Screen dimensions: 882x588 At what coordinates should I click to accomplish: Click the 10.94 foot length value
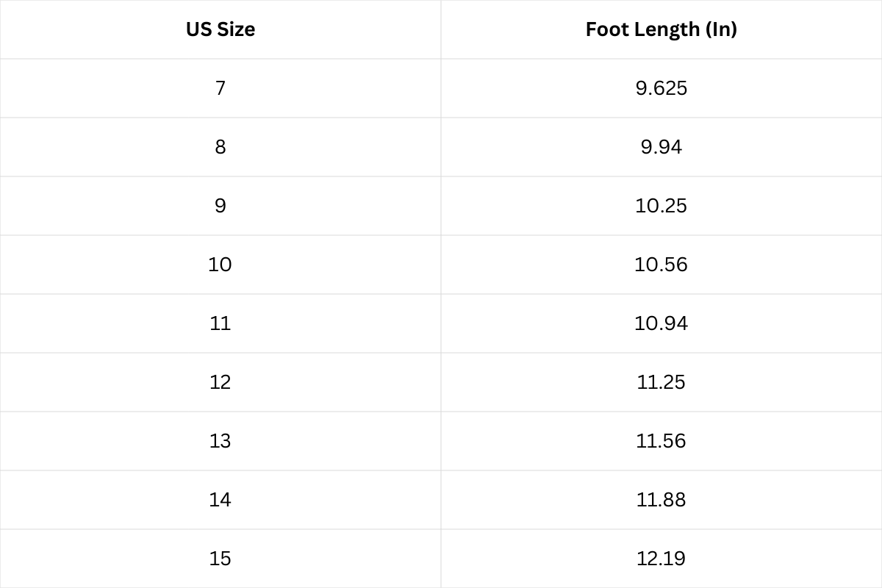coord(661,323)
